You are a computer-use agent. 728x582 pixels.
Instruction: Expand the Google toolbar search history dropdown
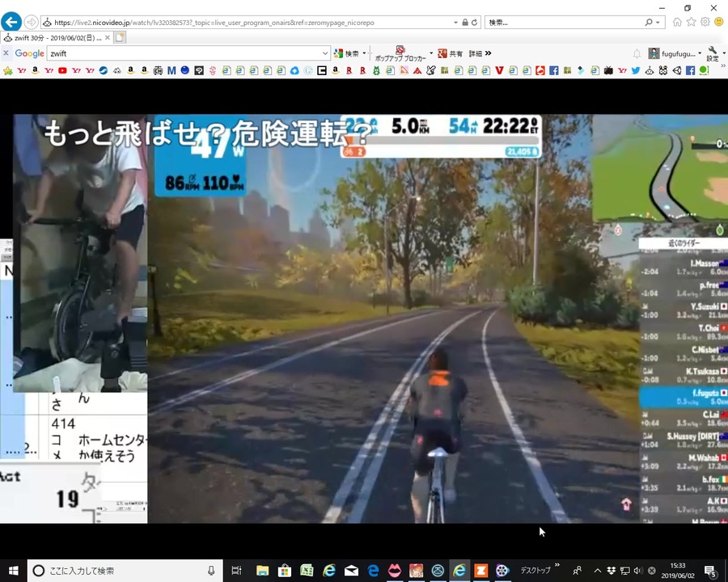pos(325,53)
